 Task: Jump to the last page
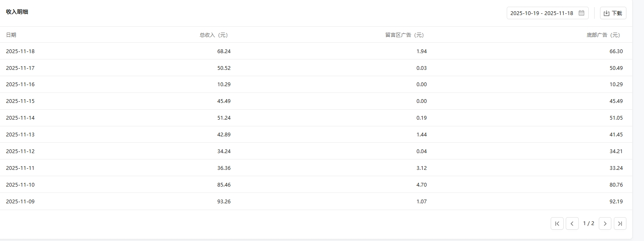(x=620, y=223)
